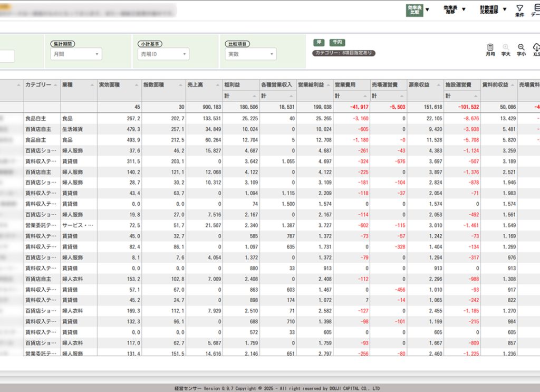Click the empty input field at left
Viewport: 540px width, 392px height.
[x=7, y=56]
